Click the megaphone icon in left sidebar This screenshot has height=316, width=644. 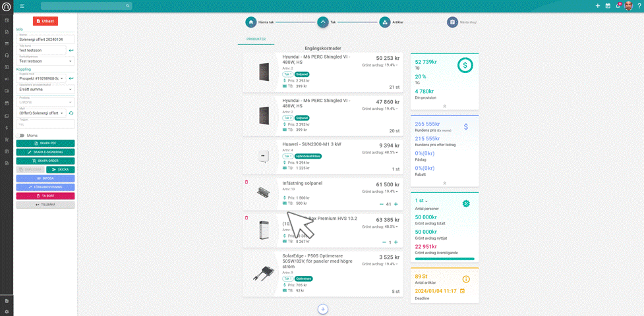(x=7, y=79)
